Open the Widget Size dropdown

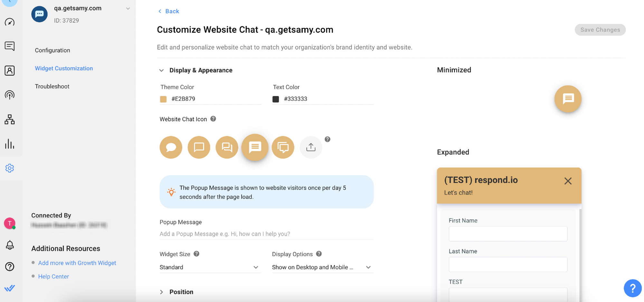tap(210, 267)
